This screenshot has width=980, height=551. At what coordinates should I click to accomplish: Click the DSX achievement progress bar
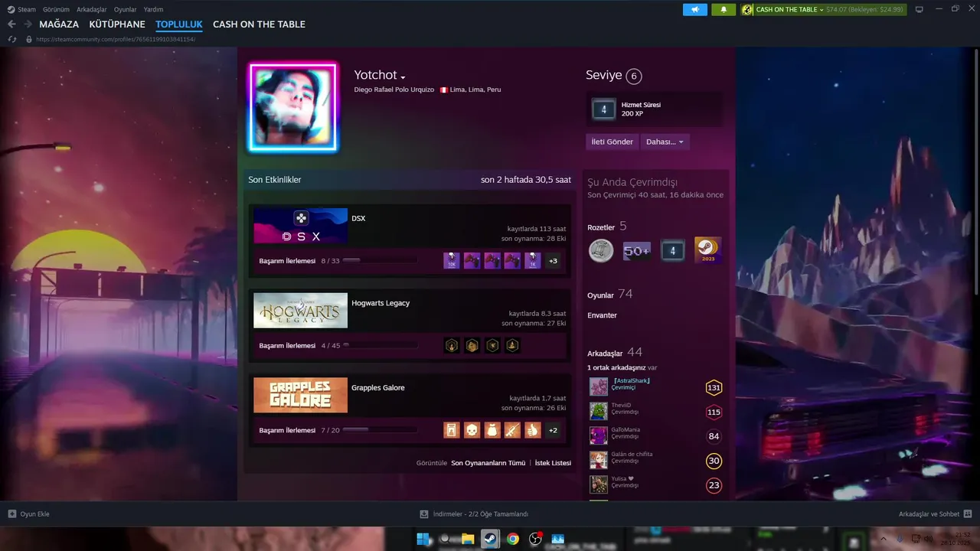click(380, 261)
